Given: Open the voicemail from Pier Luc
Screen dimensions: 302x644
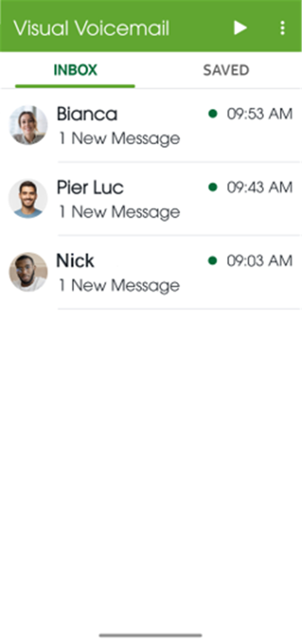Looking at the screenshot, I should pyautogui.click(x=151, y=199).
